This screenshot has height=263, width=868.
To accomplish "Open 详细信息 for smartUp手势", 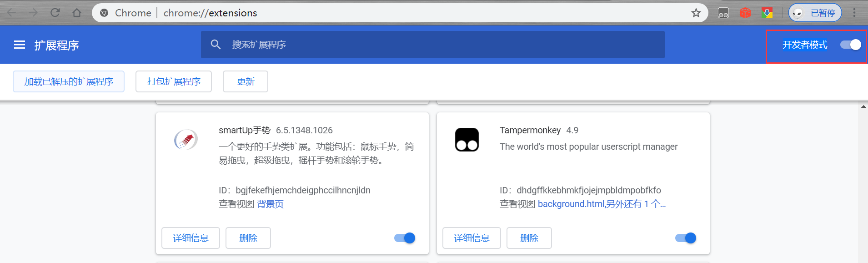I will click(x=191, y=238).
